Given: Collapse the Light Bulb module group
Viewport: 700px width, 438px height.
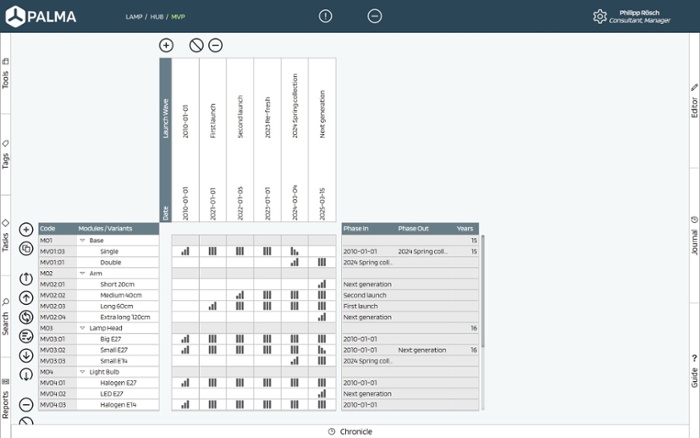Looking at the screenshot, I should pos(82,371).
